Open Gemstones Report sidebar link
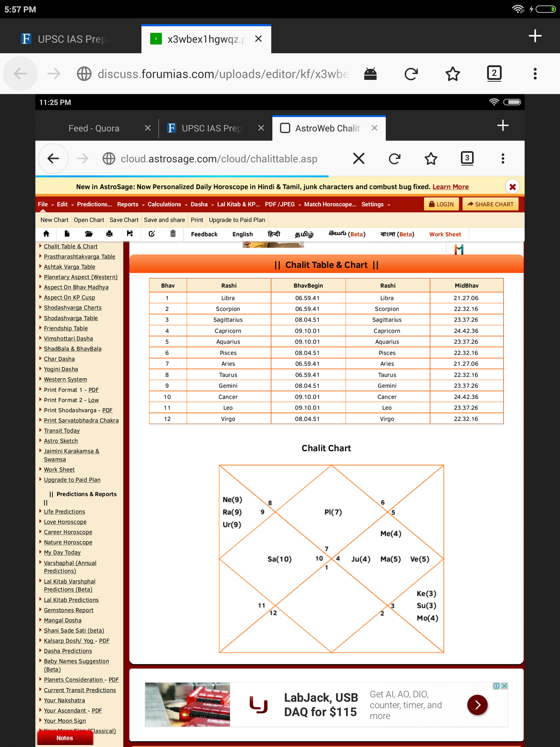The width and height of the screenshot is (560, 747). [69, 610]
